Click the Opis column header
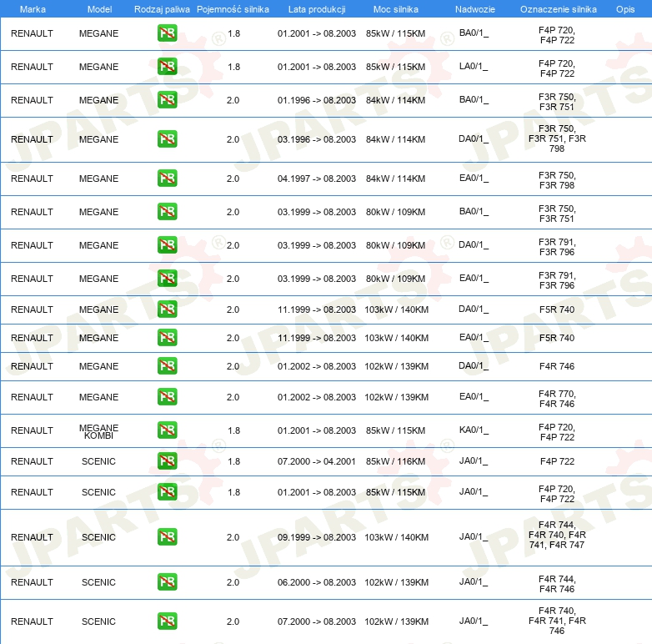The width and height of the screenshot is (652, 644). (x=624, y=8)
